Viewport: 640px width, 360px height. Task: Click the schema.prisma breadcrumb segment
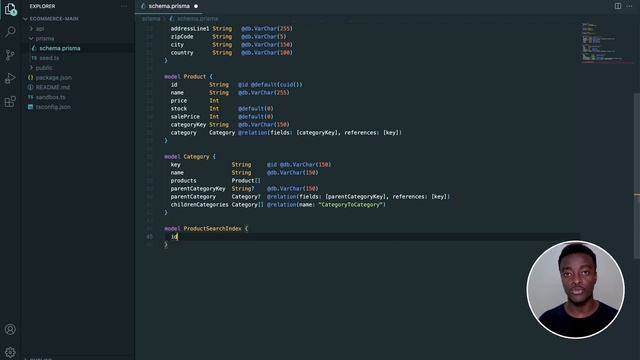tap(198, 19)
